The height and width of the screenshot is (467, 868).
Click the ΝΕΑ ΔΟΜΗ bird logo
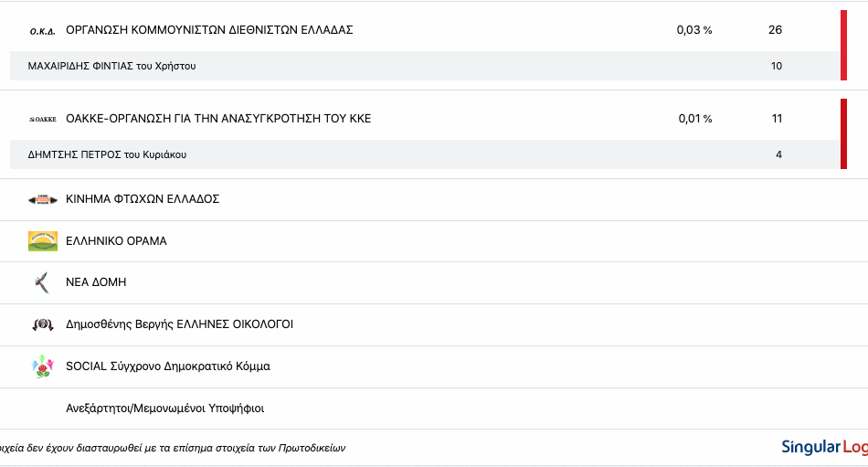pos(43,282)
